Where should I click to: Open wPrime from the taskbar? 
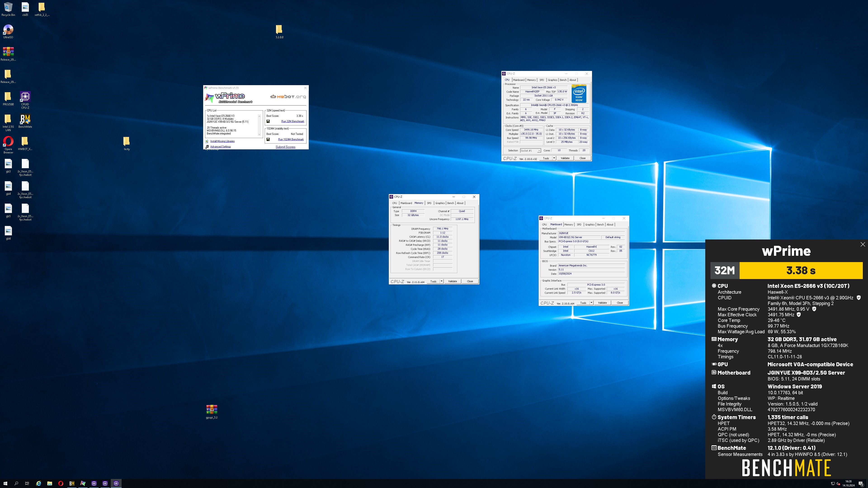click(x=83, y=483)
